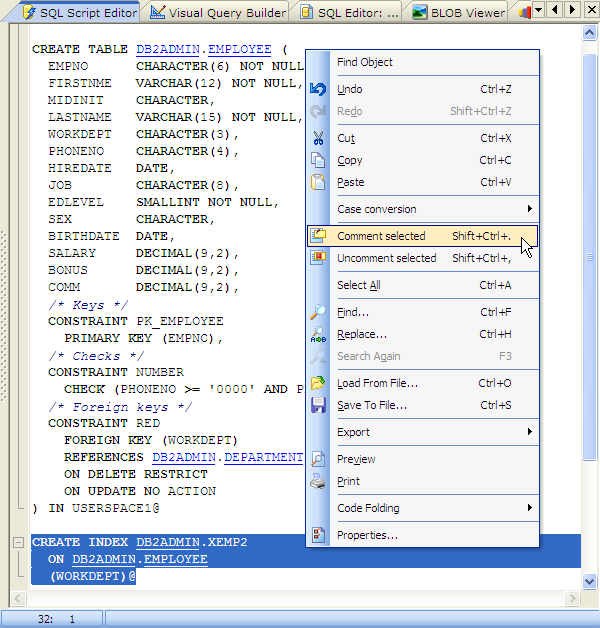Image resolution: width=600 pixels, height=628 pixels.
Task: Click the Save To File floppy icon
Action: (x=318, y=405)
